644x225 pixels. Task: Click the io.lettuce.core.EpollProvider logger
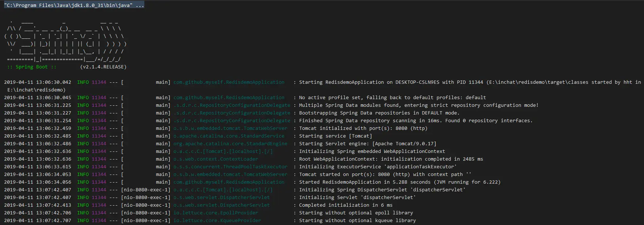tap(216, 213)
